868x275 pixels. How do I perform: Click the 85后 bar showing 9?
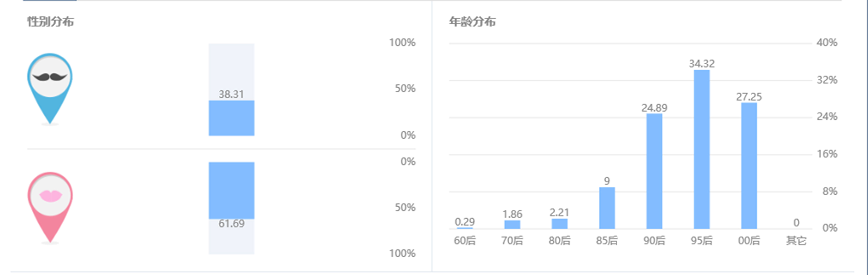[607, 208]
